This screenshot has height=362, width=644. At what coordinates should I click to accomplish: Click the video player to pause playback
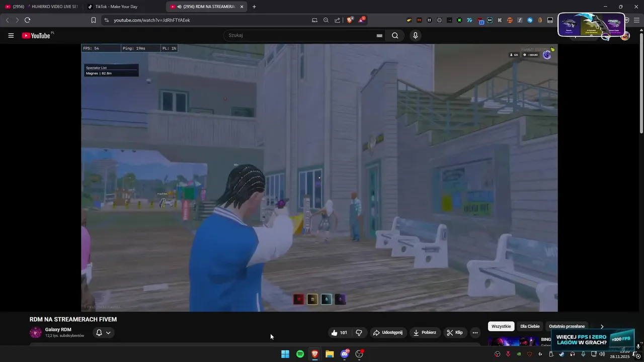[x=319, y=177]
